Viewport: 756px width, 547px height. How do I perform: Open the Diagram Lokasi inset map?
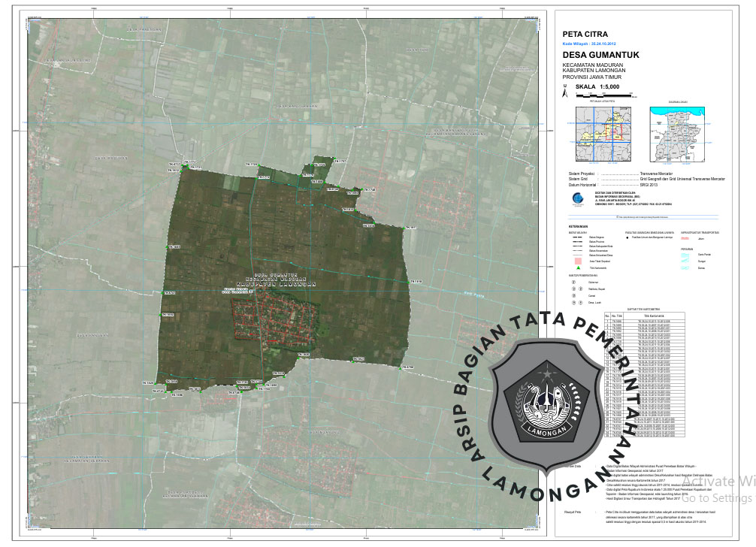[676, 132]
